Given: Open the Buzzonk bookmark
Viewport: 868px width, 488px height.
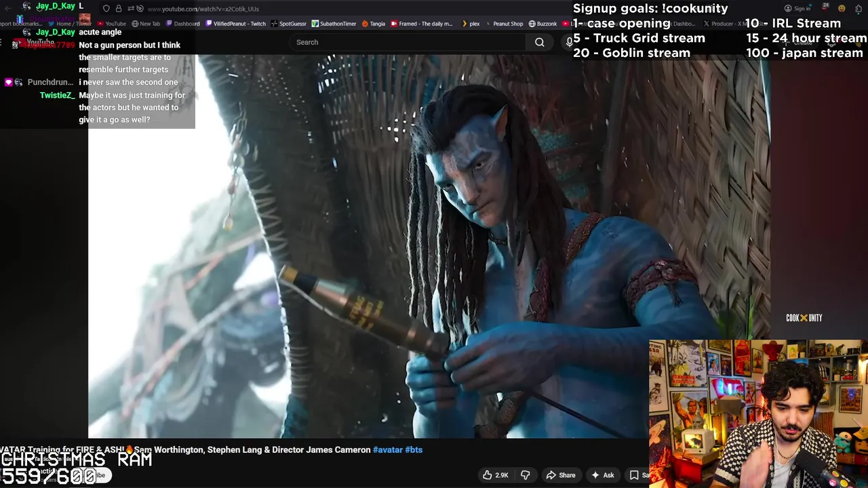Looking at the screenshot, I should pos(543,24).
